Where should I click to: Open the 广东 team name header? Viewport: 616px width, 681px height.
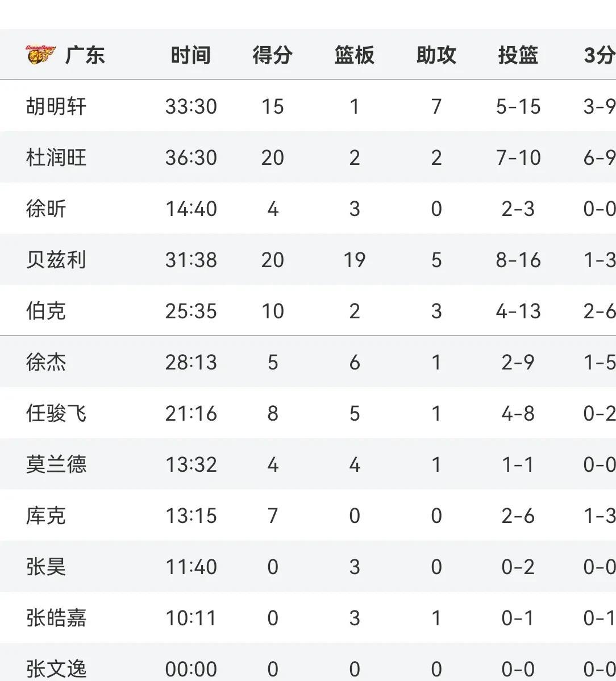point(85,55)
